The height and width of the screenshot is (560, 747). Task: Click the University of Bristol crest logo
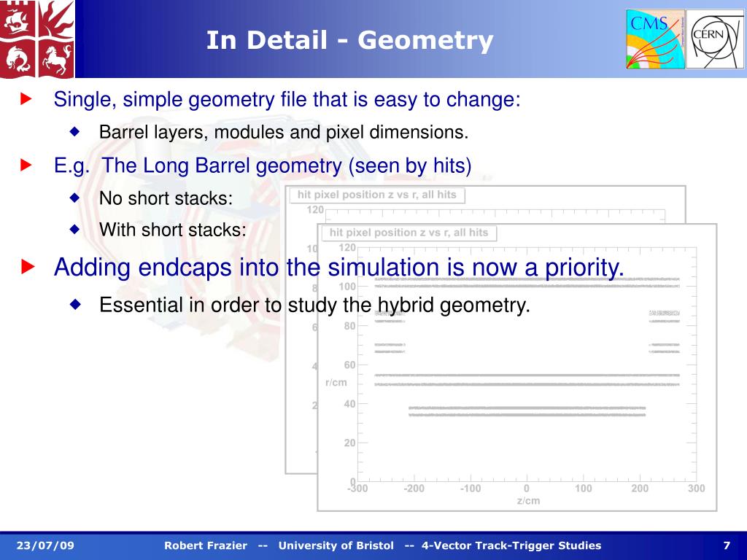(37, 39)
